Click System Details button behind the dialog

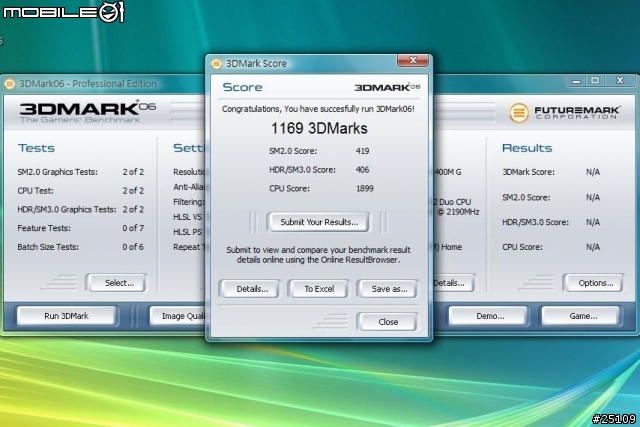[x=453, y=283]
